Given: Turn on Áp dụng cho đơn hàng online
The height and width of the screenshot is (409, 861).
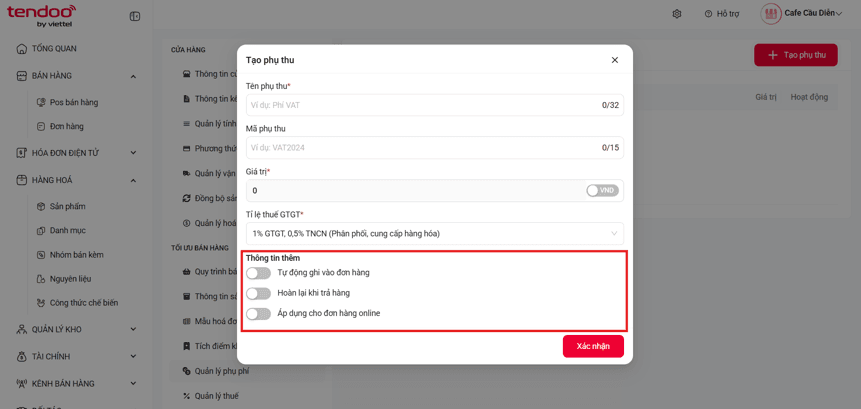Looking at the screenshot, I should [258, 313].
